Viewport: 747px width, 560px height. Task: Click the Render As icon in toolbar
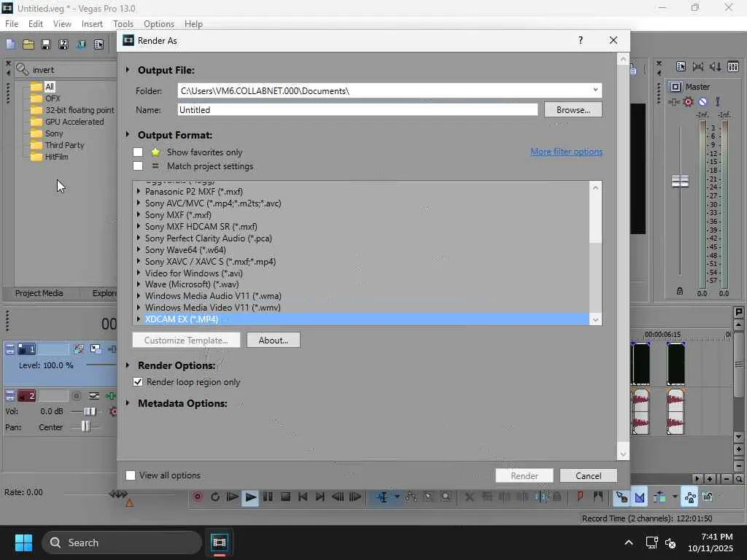pos(81,44)
